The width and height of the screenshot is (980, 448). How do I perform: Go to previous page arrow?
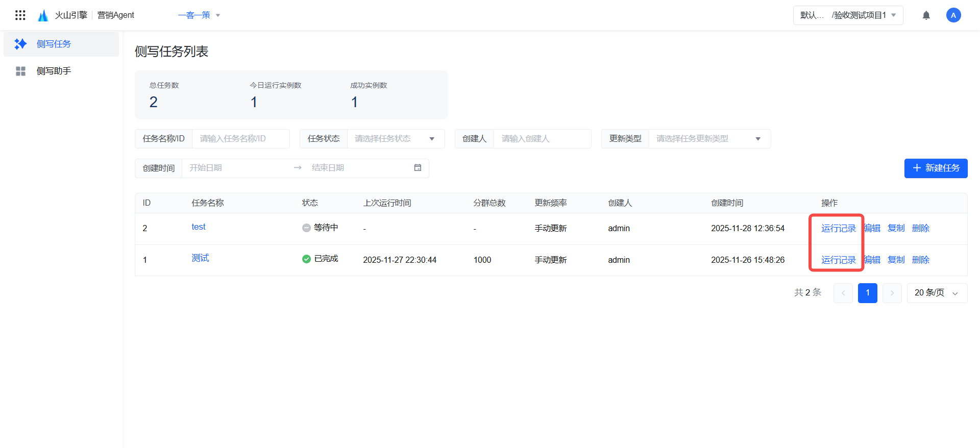[x=843, y=293]
